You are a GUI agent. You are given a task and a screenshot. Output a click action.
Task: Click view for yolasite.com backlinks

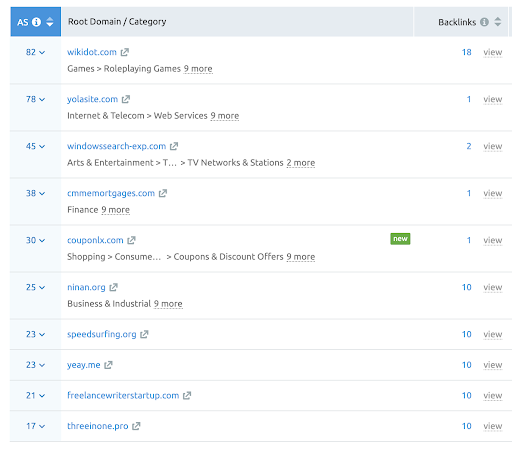[493, 99]
